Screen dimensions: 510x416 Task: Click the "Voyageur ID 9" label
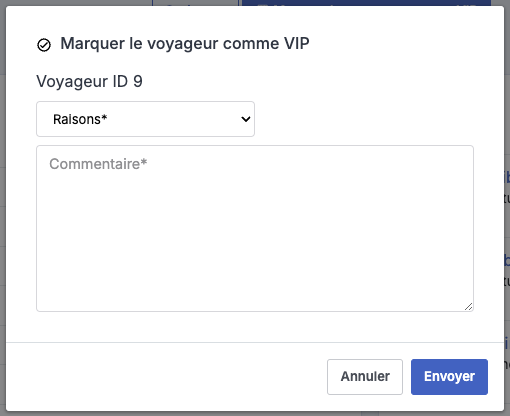(89, 81)
